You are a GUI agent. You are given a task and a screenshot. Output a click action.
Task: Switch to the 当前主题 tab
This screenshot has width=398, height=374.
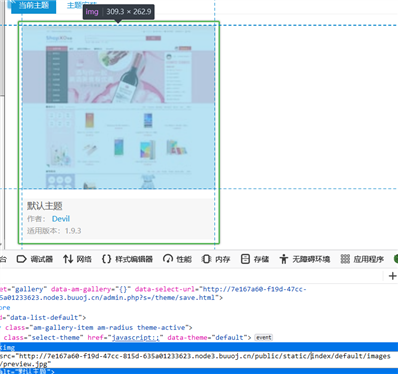click(x=34, y=5)
